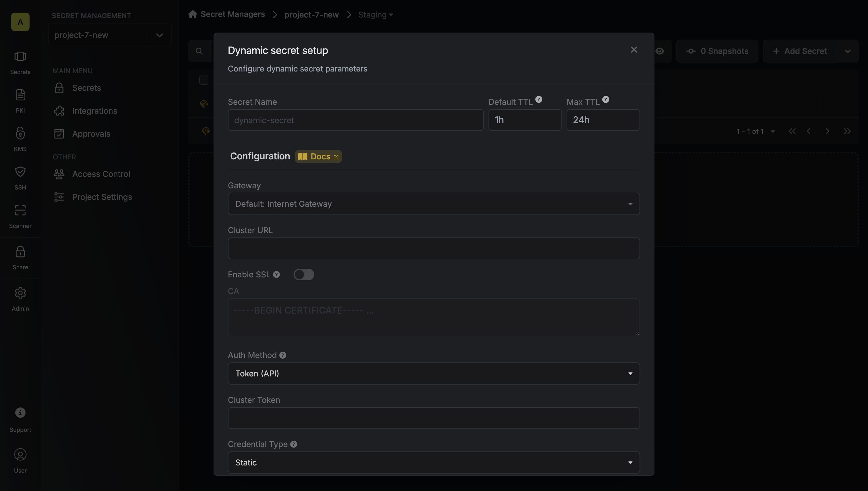The image size is (868, 491).
Task: Open the Gateway dropdown
Action: (434, 204)
